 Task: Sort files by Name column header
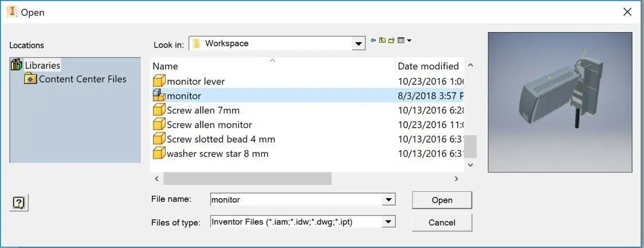point(165,66)
